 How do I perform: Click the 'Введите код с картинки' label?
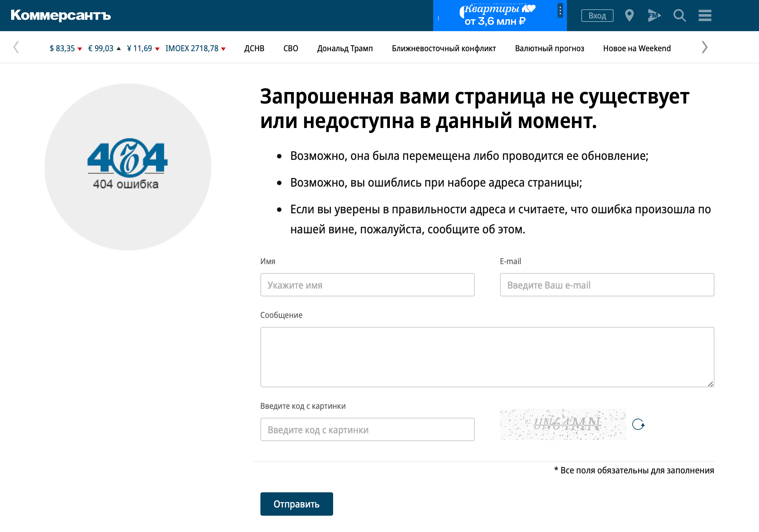pos(303,406)
